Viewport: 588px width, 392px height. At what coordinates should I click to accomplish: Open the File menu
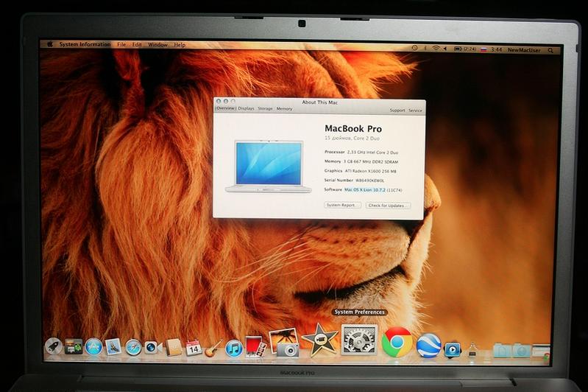[x=121, y=44]
